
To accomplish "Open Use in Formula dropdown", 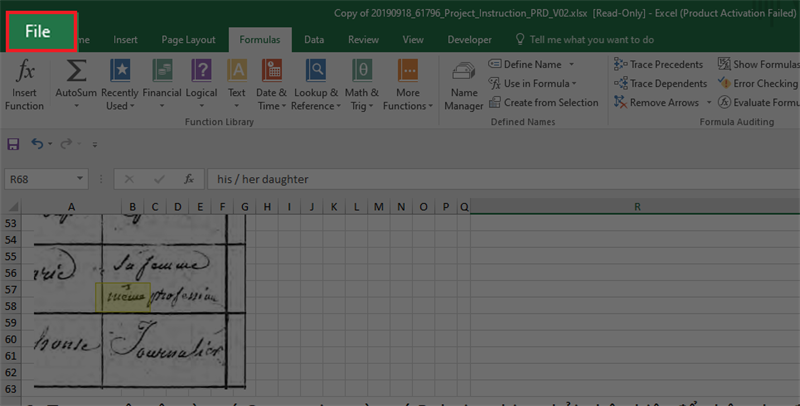I will [x=533, y=83].
